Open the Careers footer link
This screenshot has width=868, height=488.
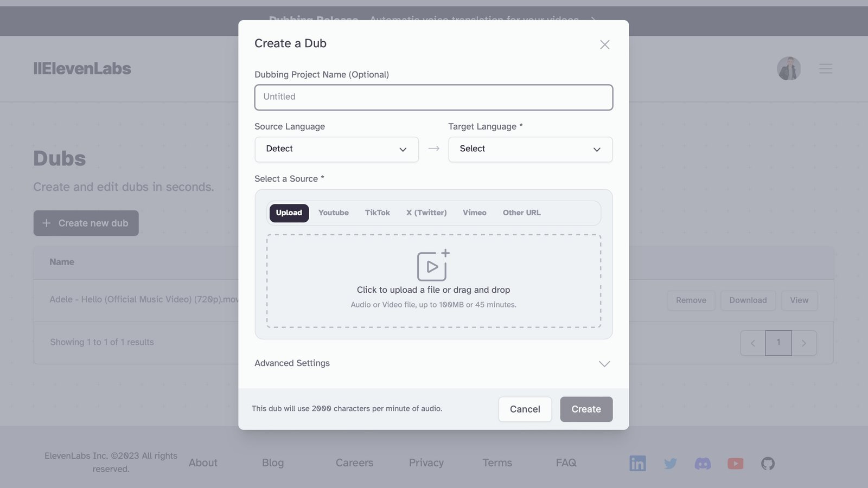coord(354,463)
